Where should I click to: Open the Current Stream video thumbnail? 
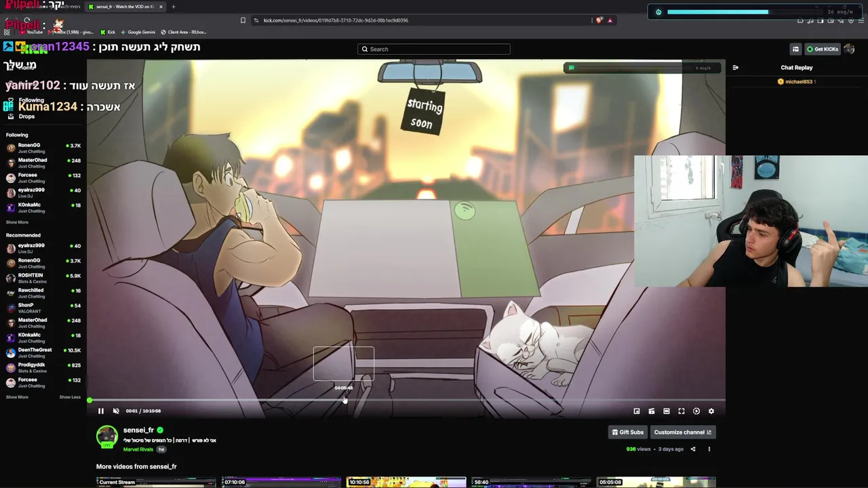(x=156, y=482)
